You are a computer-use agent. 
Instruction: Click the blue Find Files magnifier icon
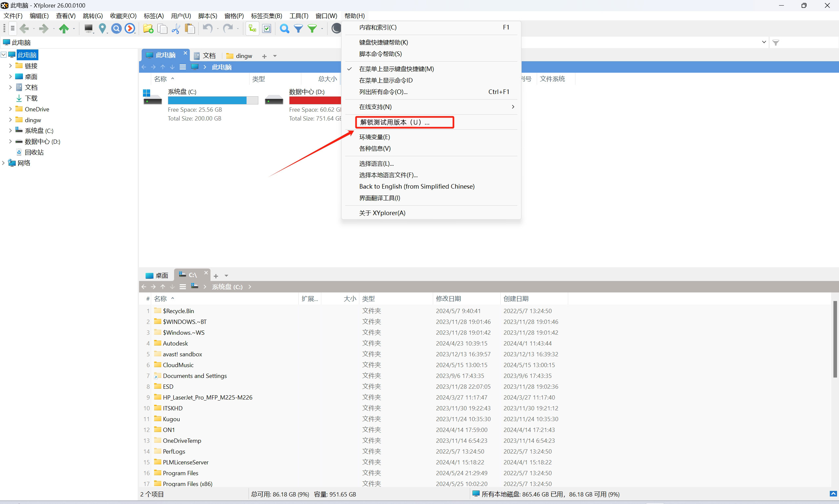click(x=284, y=28)
